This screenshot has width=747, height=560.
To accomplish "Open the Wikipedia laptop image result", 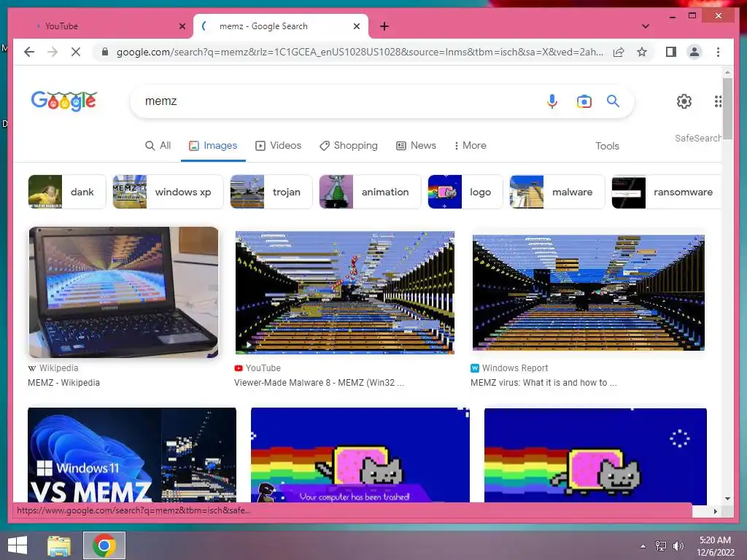I will pos(123,292).
